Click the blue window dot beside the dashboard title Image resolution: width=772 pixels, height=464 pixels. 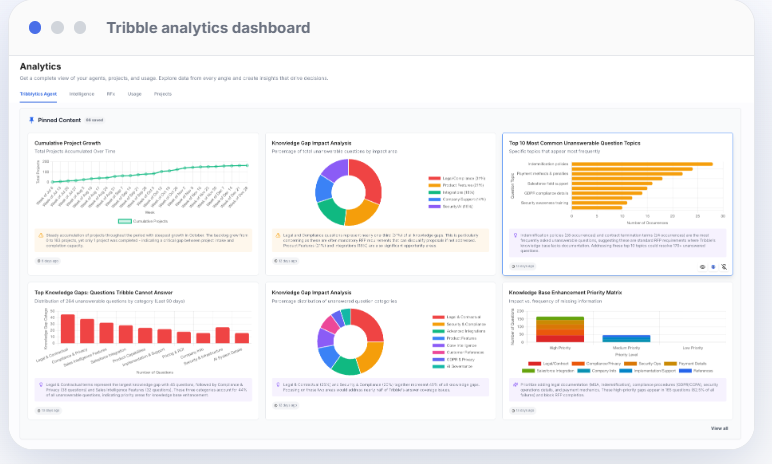click(x=35, y=28)
